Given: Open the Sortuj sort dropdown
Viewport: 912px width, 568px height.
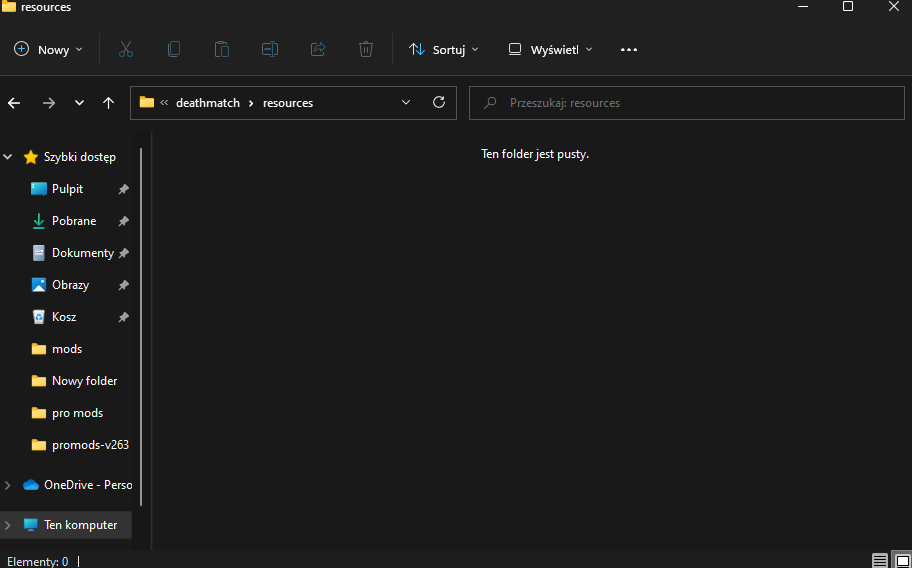Looking at the screenshot, I should [x=444, y=49].
